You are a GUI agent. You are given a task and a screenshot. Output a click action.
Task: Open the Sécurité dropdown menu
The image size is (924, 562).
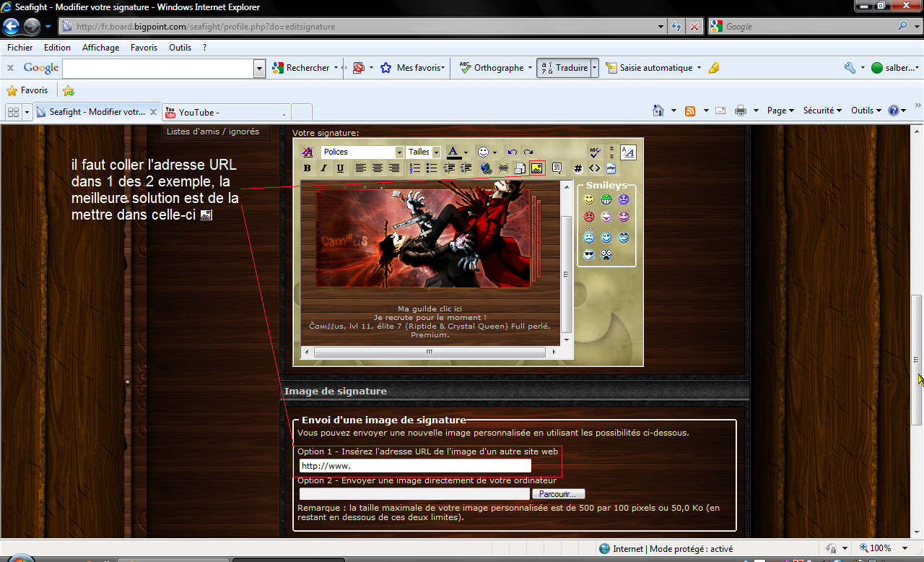[x=822, y=111]
